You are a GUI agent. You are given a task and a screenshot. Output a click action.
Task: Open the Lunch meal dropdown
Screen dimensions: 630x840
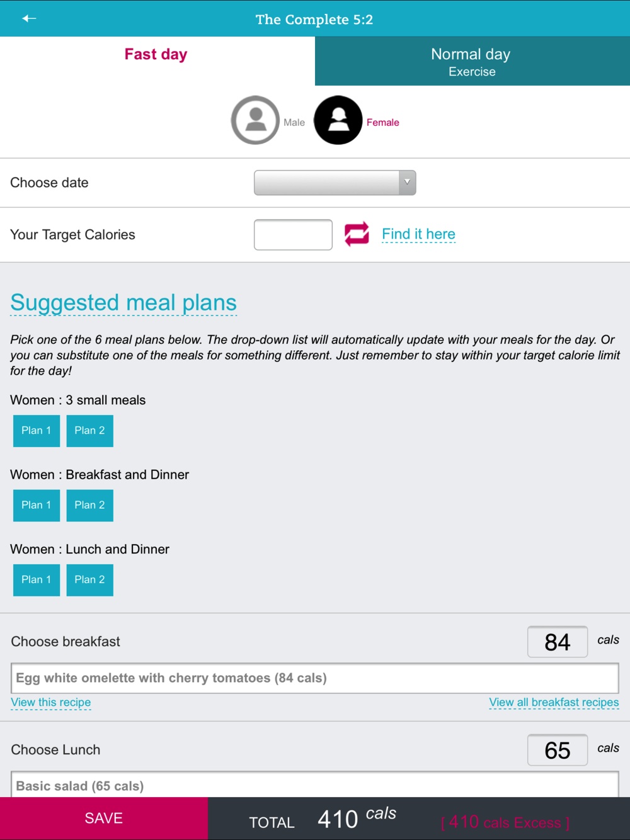314,785
